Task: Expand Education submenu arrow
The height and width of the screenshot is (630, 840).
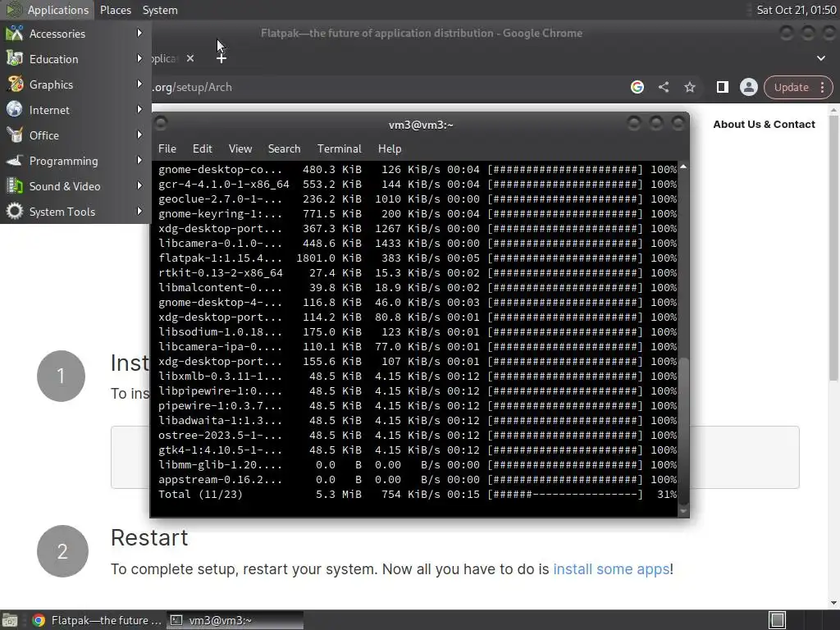Action: click(139, 58)
